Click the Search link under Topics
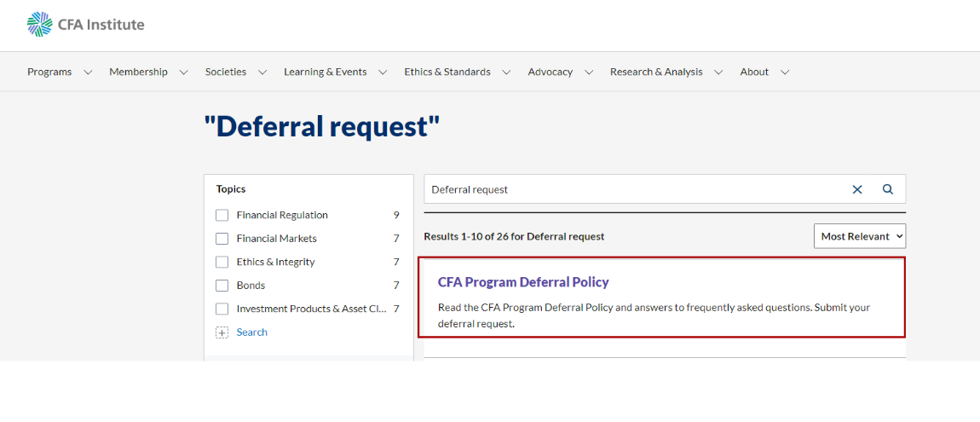 [x=252, y=332]
